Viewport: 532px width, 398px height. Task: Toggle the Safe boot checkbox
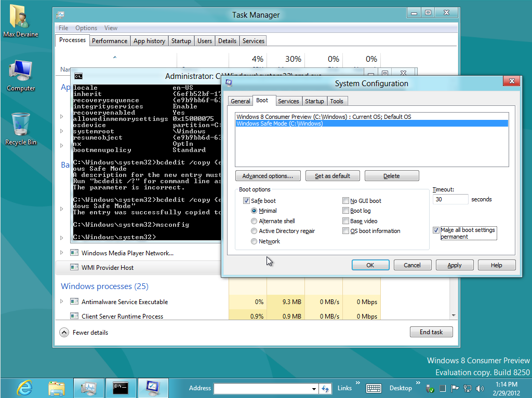(x=246, y=201)
